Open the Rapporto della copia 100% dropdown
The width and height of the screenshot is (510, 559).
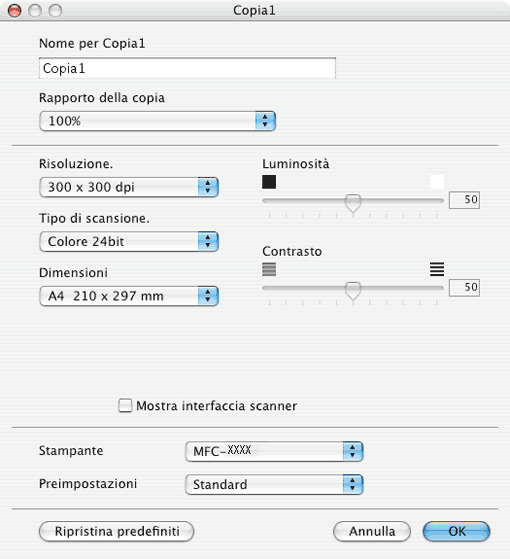click(158, 121)
